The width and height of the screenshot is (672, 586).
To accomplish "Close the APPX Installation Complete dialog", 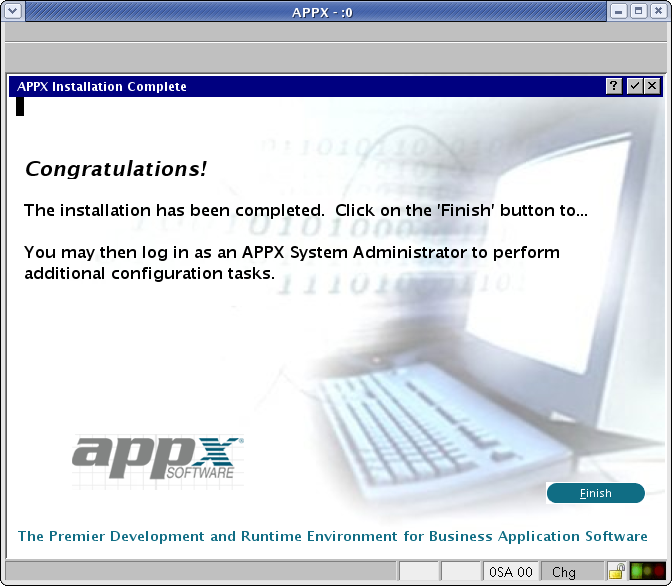I will (x=652, y=86).
